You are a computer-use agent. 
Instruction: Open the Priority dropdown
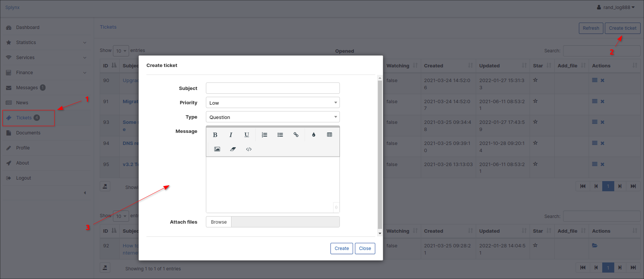[273, 103]
